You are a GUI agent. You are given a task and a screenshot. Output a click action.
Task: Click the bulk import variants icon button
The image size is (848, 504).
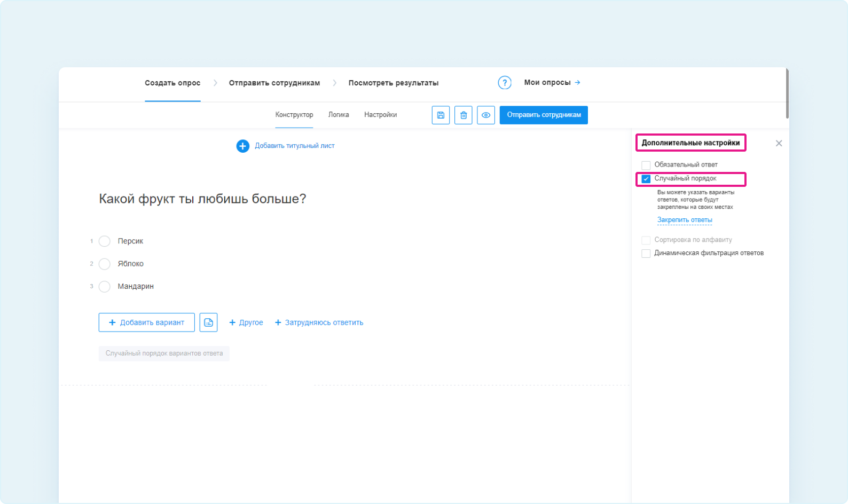point(208,322)
